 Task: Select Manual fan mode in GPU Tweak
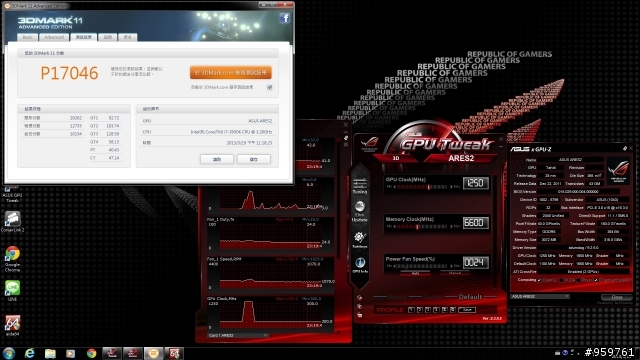(455, 273)
